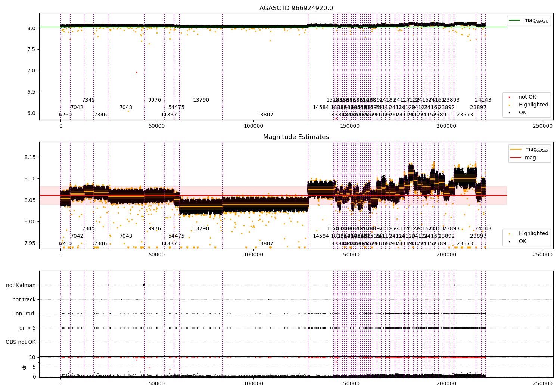Image resolution: width=560 pixels, height=392 pixels.
Task: Click y-axis tick '6.5' in top plot
Action: (x=31, y=92)
